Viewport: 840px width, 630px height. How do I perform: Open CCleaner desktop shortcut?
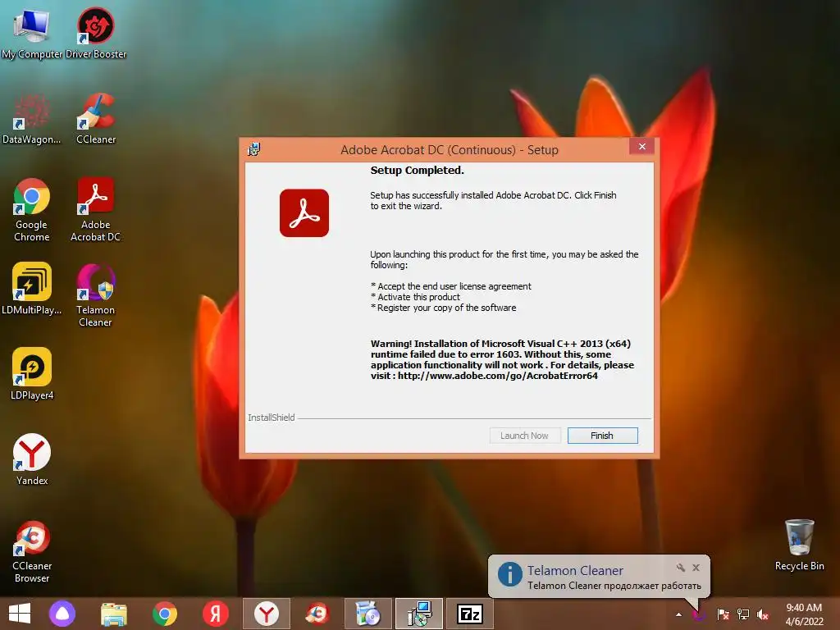click(95, 119)
